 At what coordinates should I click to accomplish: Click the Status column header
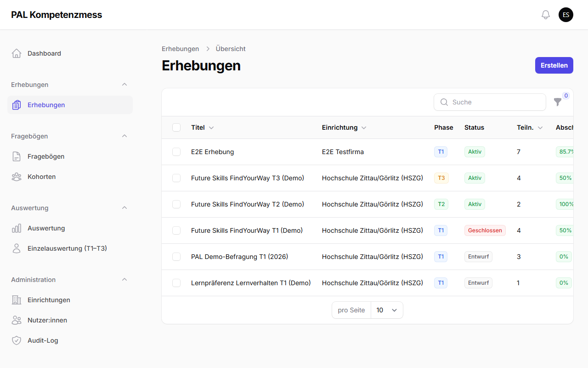pos(474,127)
